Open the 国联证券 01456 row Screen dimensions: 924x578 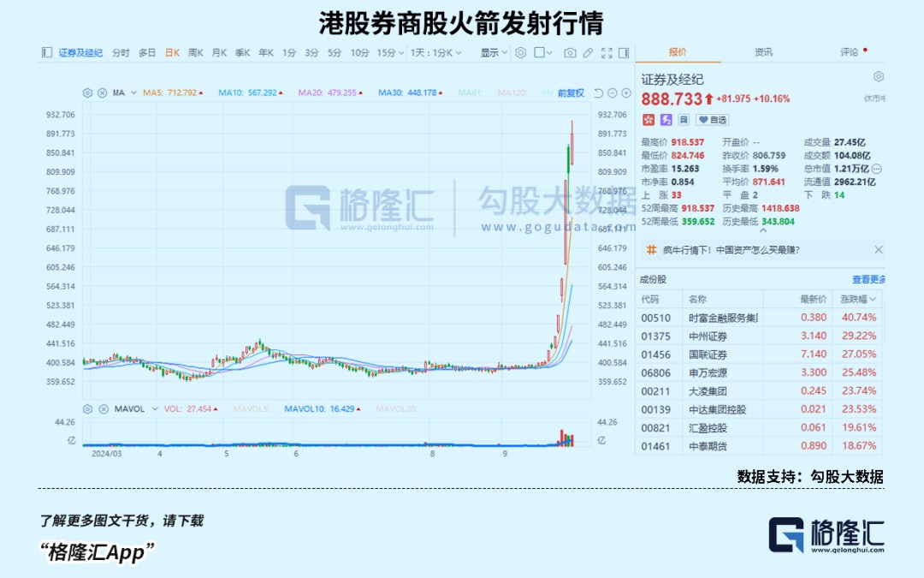click(x=761, y=355)
